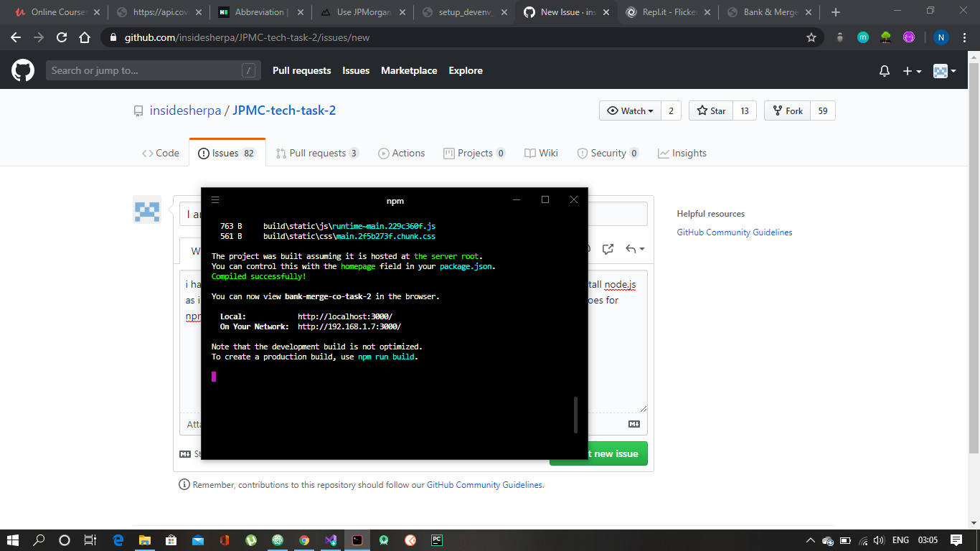The height and width of the screenshot is (551, 980).
Task: Open the HTML tree extension icon
Action: 886,37
